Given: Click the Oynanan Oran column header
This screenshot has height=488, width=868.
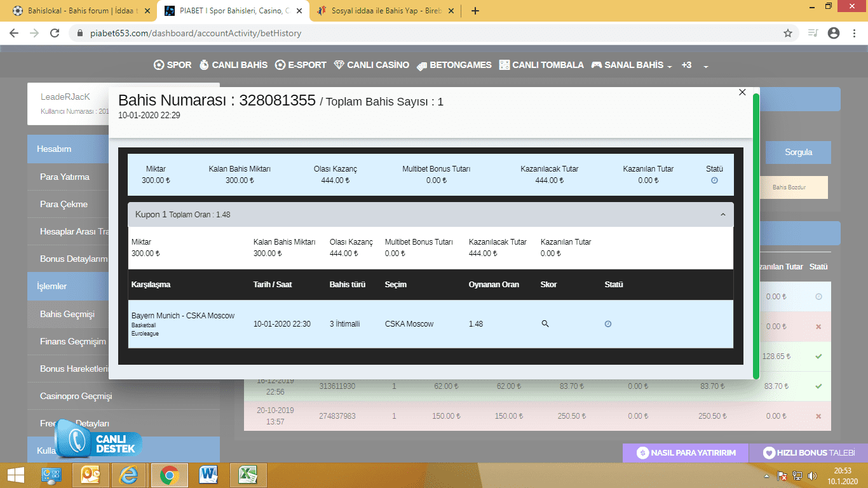Looking at the screenshot, I should [x=494, y=285].
